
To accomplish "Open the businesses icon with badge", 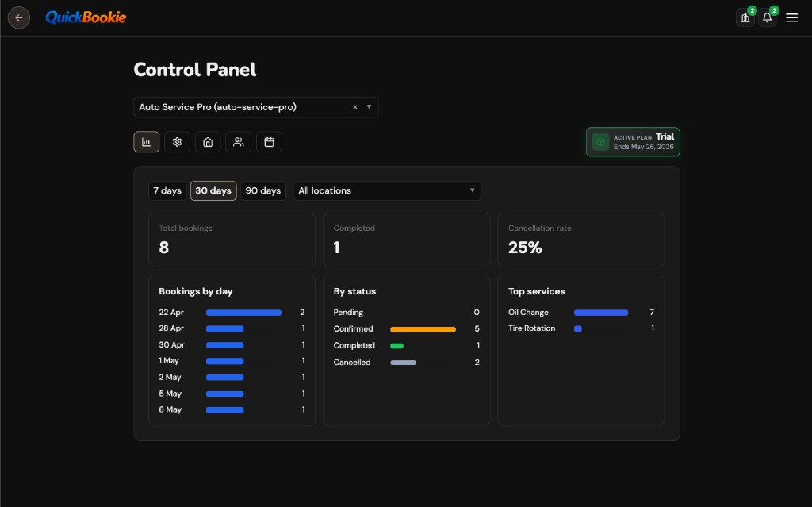I will (745, 17).
